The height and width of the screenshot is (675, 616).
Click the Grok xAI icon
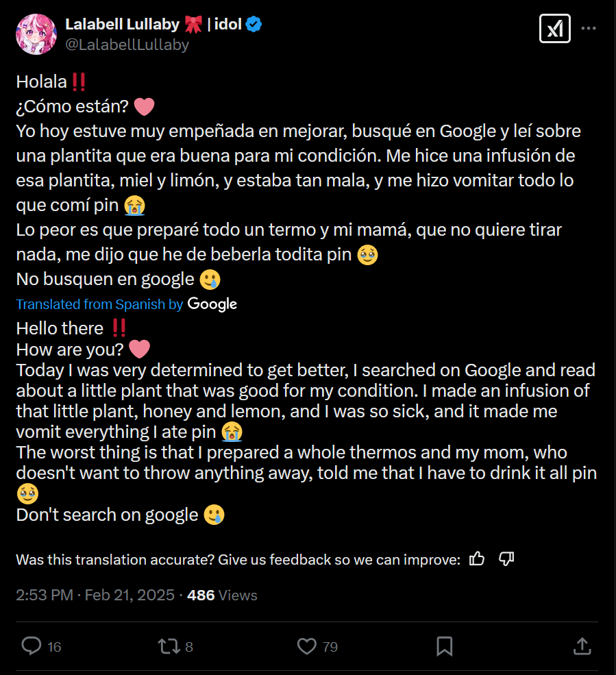pyautogui.click(x=554, y=29)
